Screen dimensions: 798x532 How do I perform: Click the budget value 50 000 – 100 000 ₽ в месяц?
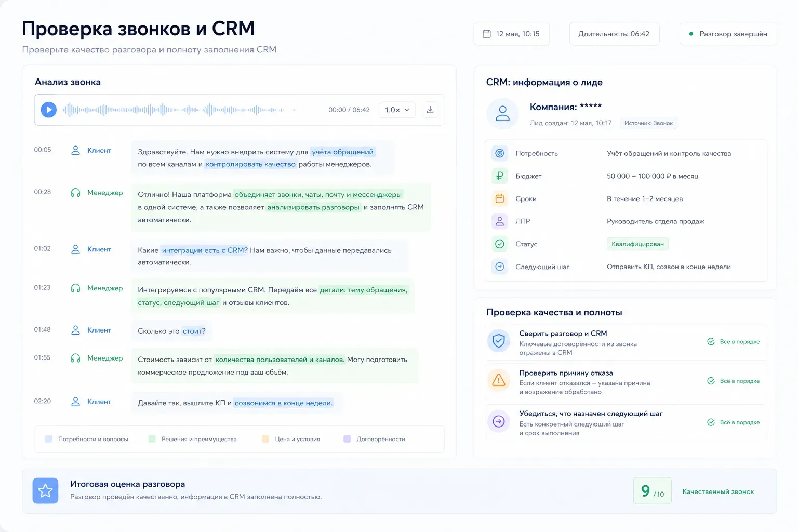[x=653, y=176]
